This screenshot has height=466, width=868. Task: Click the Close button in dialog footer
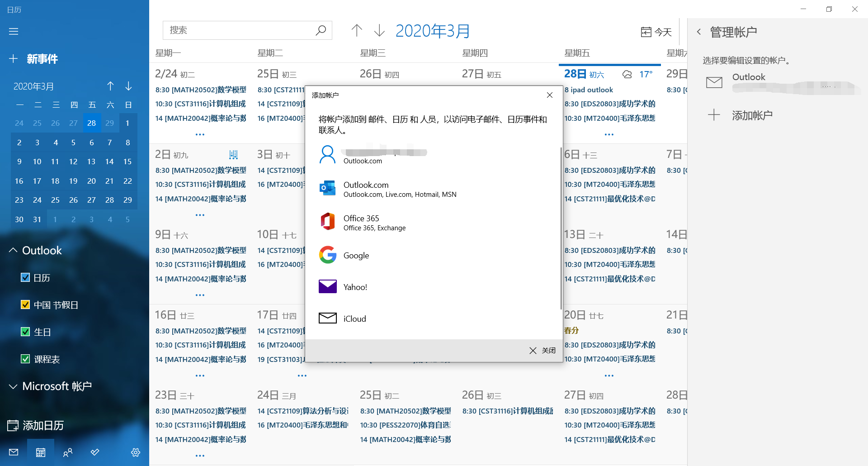542,351
